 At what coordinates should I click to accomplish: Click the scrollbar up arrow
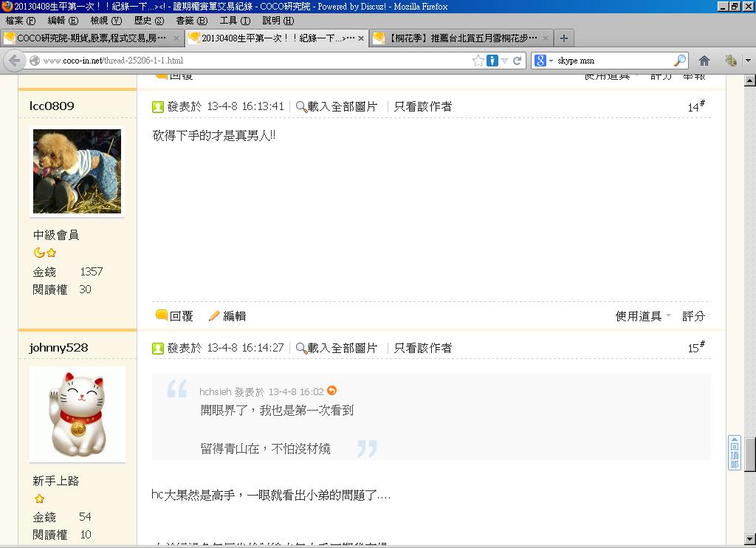tap(750, 81)
